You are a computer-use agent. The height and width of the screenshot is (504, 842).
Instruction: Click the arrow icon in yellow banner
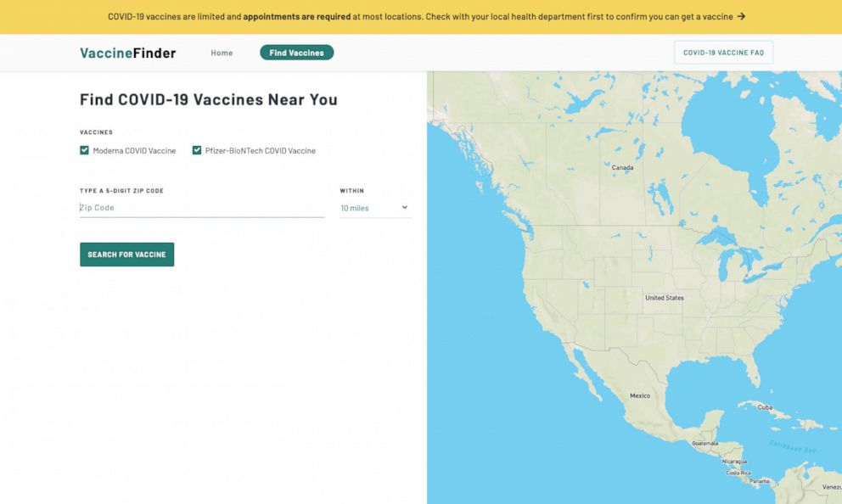tap(741, 16)
